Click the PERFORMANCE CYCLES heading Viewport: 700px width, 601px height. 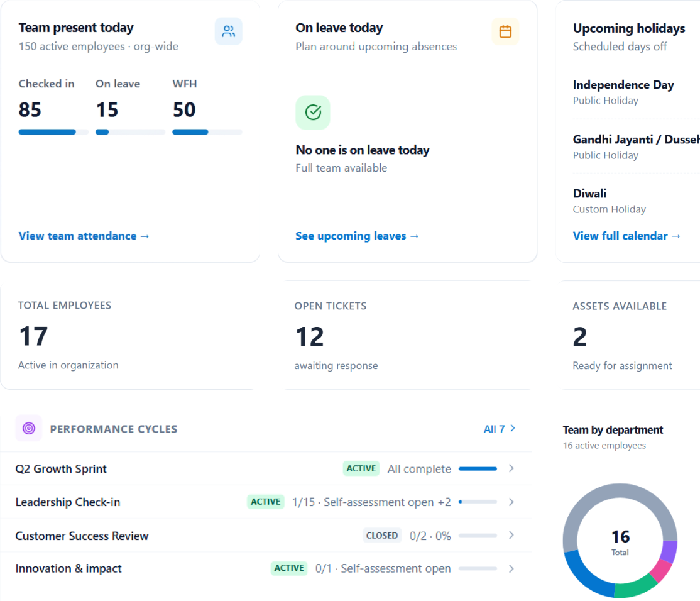pyautogui.click(x=113, y=429)
